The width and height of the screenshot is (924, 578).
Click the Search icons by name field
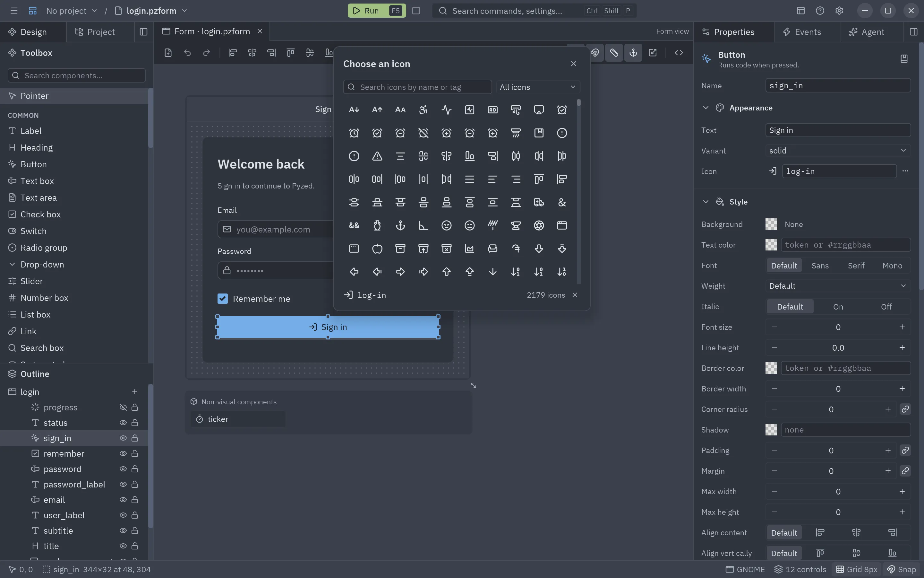tap(417, 87)
